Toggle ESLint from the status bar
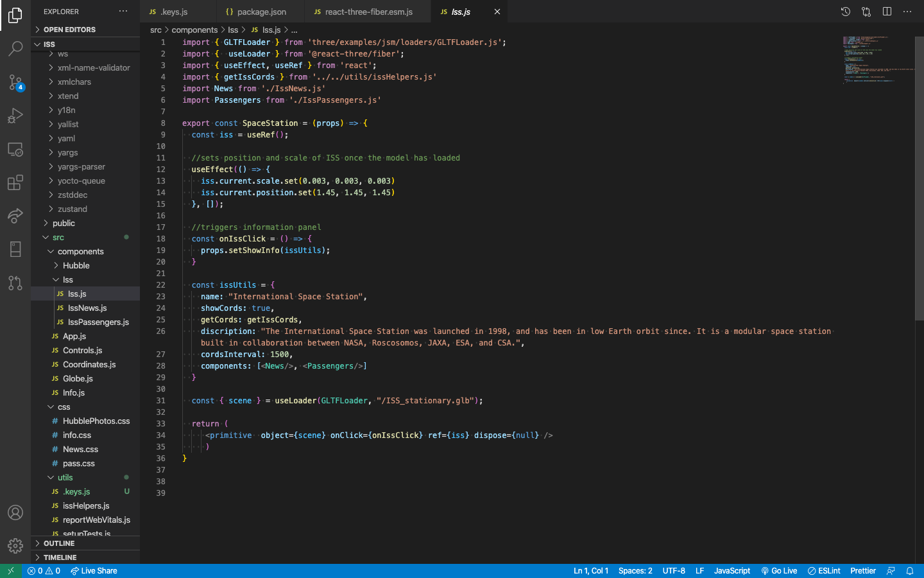 pyautogui.click(x=823, y=570)
